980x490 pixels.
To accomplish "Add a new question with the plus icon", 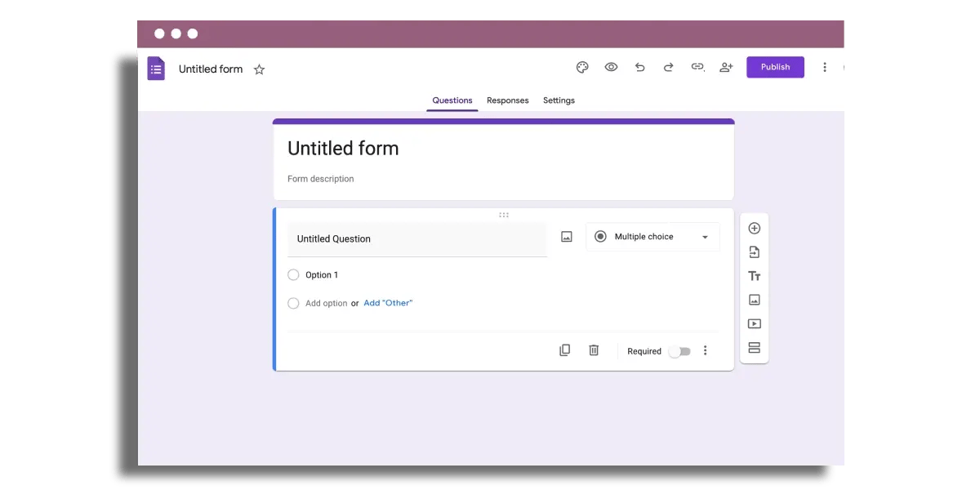I will (754, 228).
